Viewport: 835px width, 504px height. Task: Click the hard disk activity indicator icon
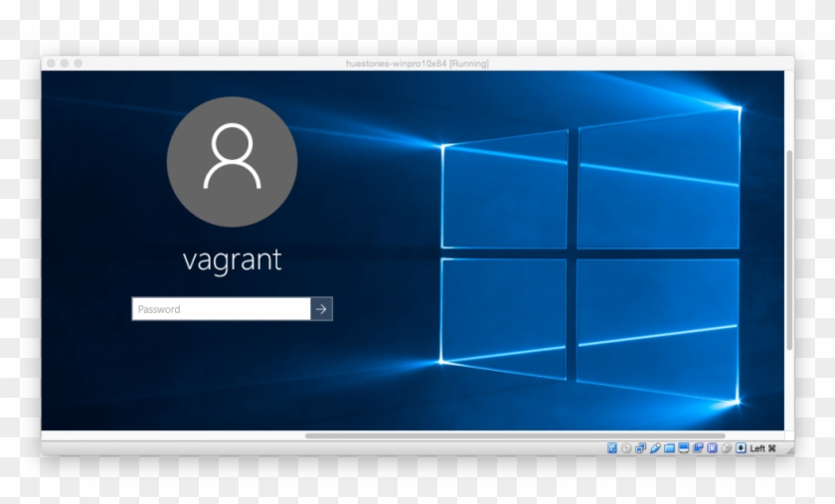click(x=612, y=448)
